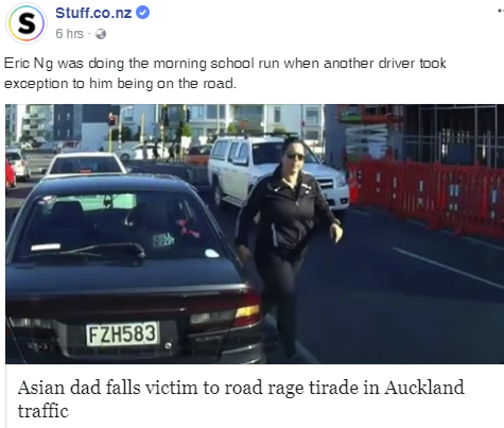Image resolution: width=504 pixels, height=428 pixels.
Task: Click the post text mentioning Eric Ng
Action: [225, 73]
